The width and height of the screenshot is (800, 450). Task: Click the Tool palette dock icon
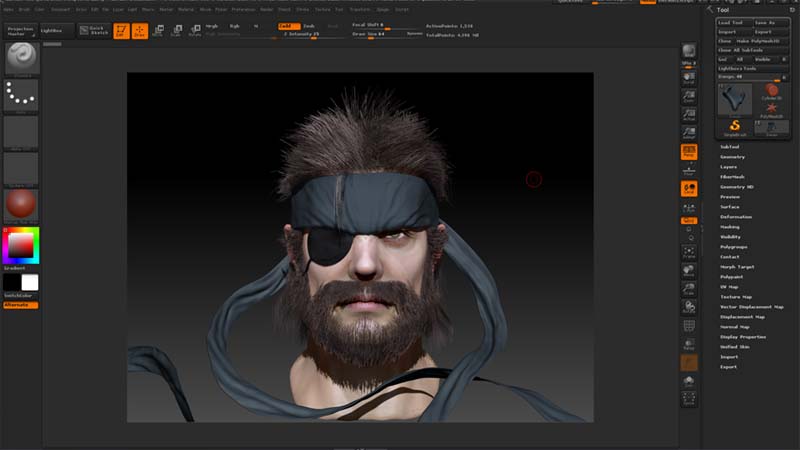coord(792,10)
